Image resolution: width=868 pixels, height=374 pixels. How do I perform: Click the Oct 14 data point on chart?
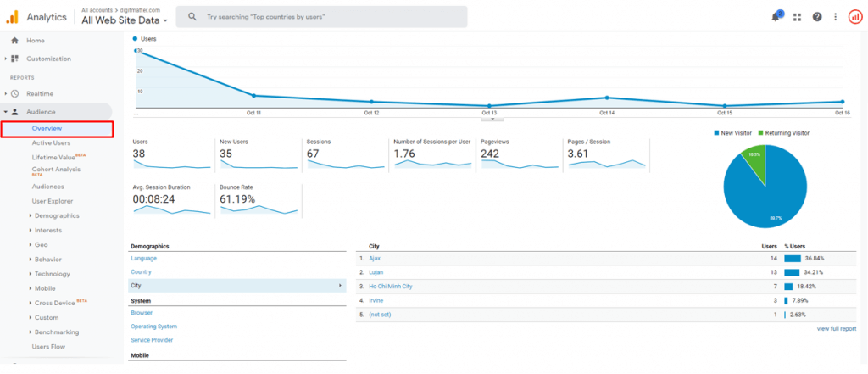(607, 98)
